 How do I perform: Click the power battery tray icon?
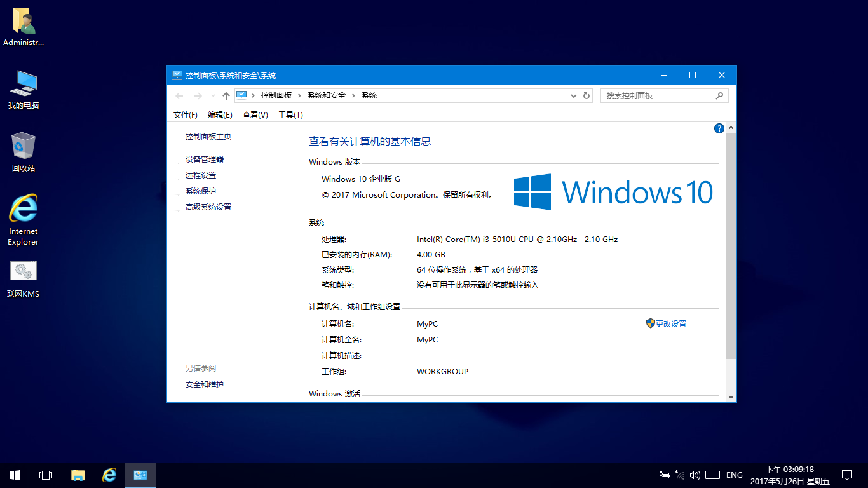pyautogui.click(x=665, y=475)
